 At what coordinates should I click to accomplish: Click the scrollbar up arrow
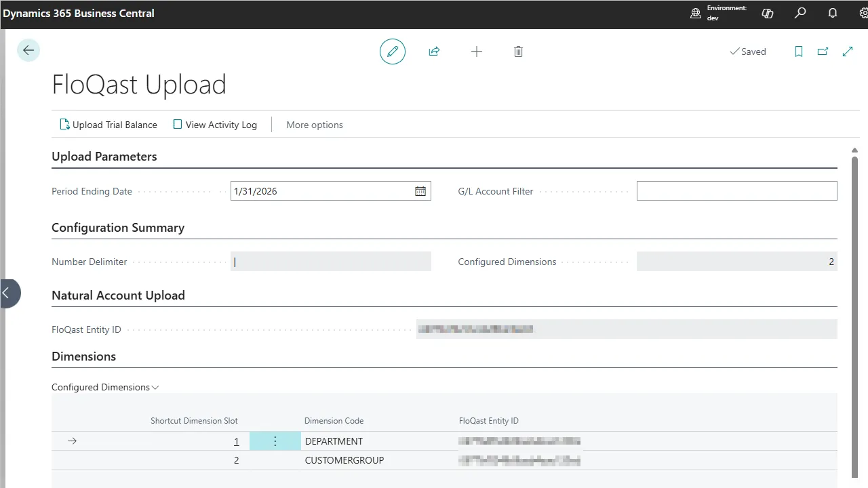click(x=855, y=150)
